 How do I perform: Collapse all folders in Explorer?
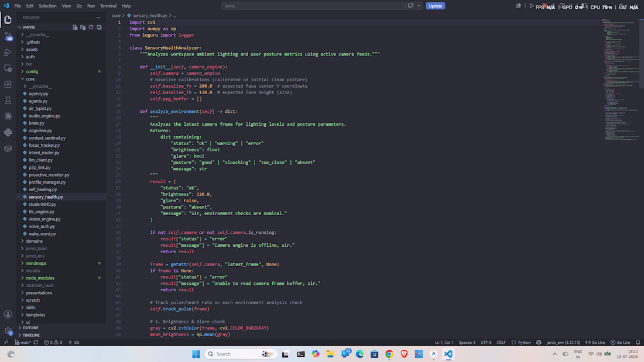coord(99,27)
